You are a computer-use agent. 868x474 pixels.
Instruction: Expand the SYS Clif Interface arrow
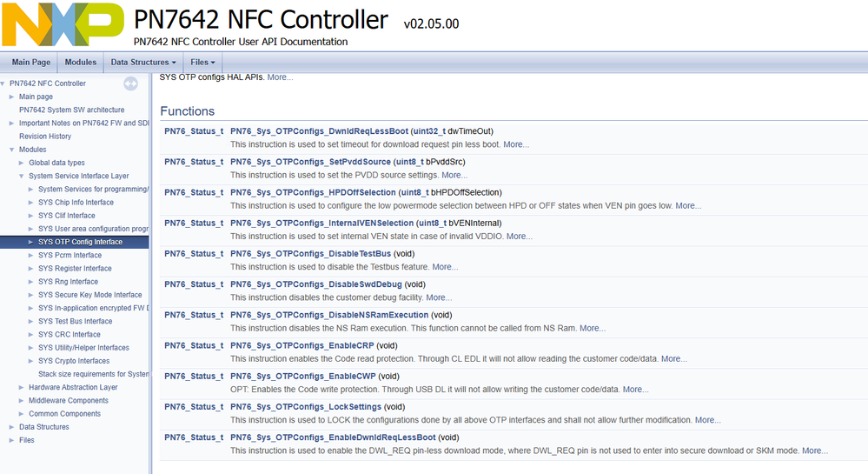pos(31,216)
